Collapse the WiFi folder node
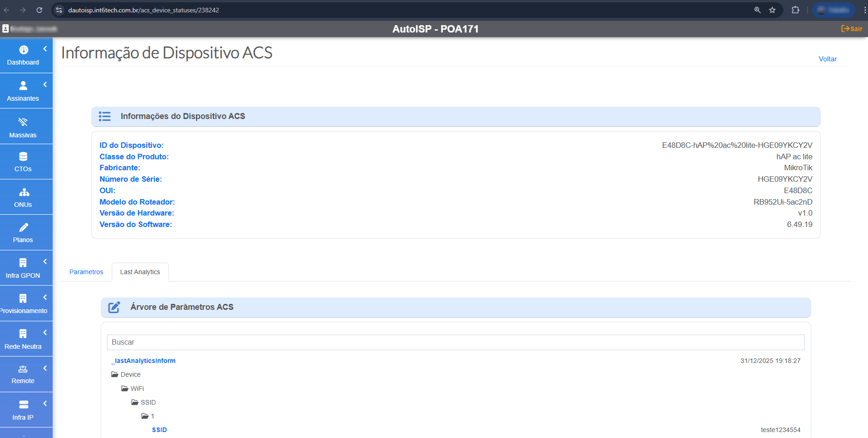This screenshot has width=868, height=438. pos(125,389)
